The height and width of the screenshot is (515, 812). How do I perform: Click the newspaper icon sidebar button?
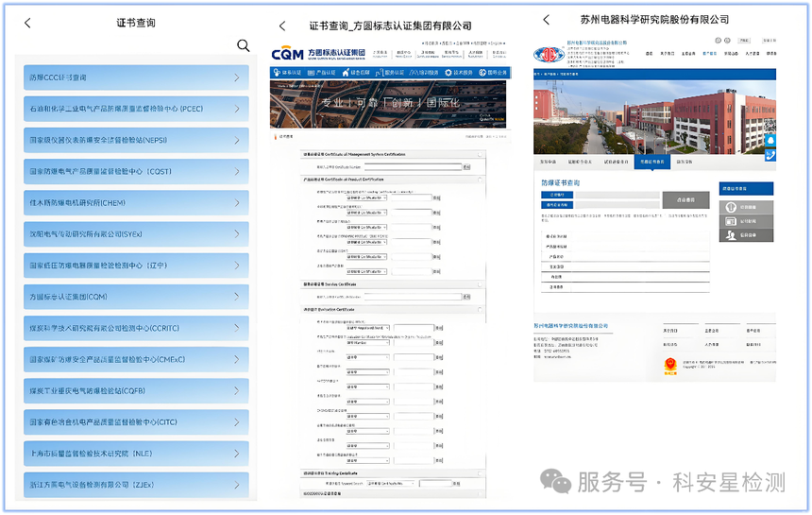click(x=746, y=221)
